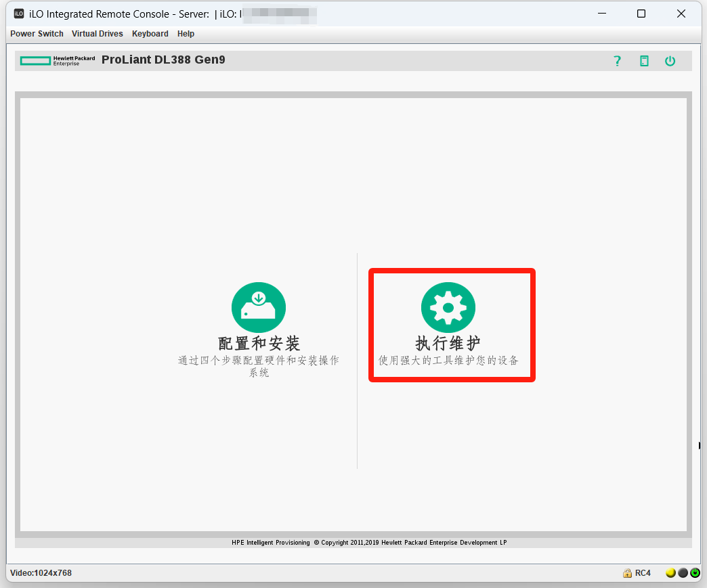Click the green help question mark icon
This screenshot has width=707, height=588.
tap(617, 61)
